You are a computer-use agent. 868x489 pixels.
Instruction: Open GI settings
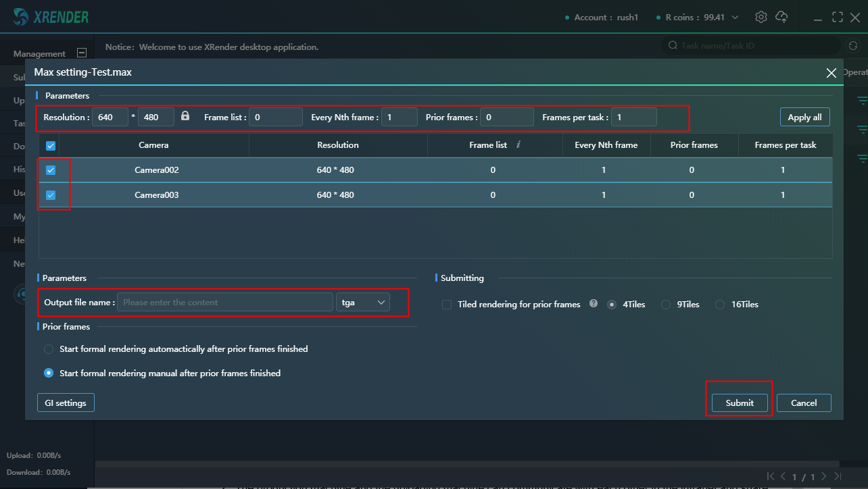coord(66,403)
